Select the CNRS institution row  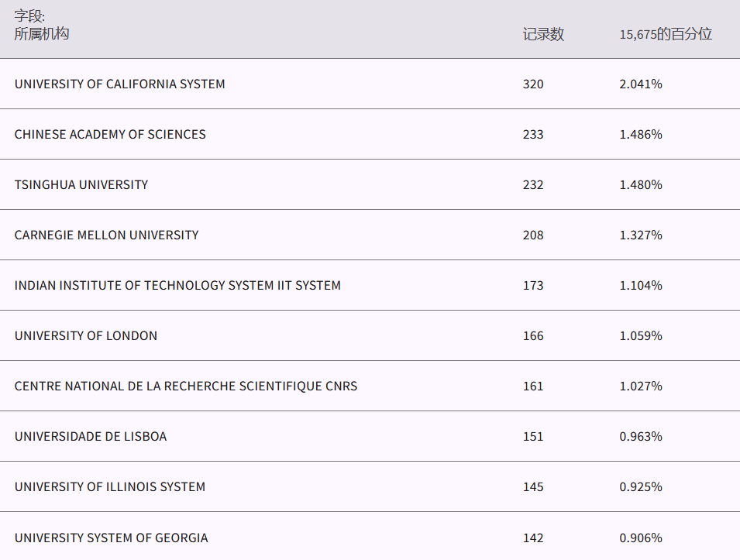coord(186,386)
